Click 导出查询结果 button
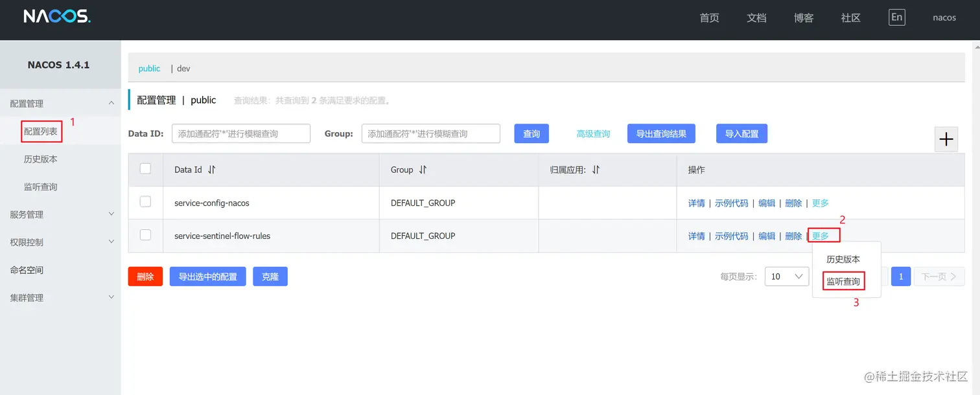The image size is (980, 395). [661, 133]
